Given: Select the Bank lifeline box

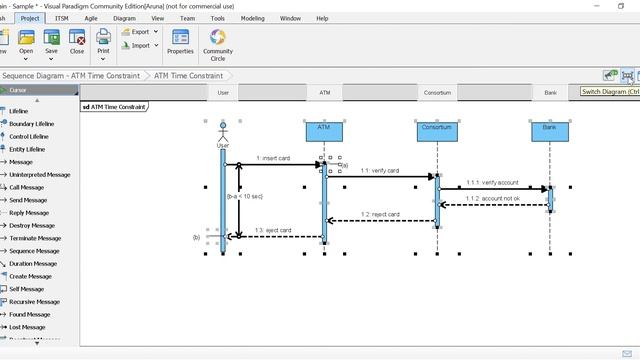Looking at the screenshot, I should [x=550, y=132].
